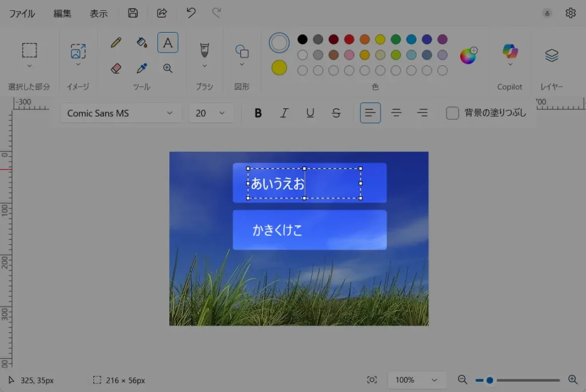Open the font size 20 dropdown
This screenshot has height=392, width=586.
pos(211,113)
